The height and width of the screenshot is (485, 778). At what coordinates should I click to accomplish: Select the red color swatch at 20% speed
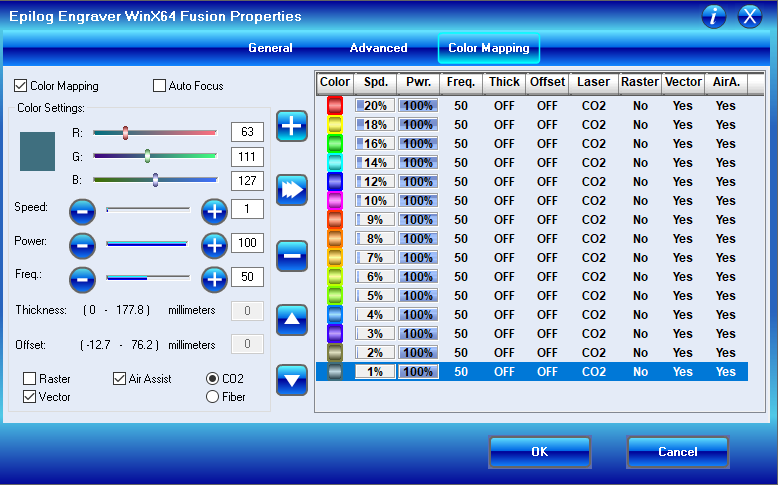pyautogui.click(x=335, y=106)
